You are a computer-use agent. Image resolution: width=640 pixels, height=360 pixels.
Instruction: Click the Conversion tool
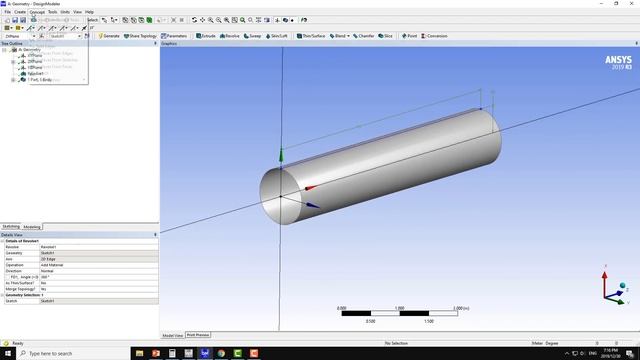click(x=434, y=36)
